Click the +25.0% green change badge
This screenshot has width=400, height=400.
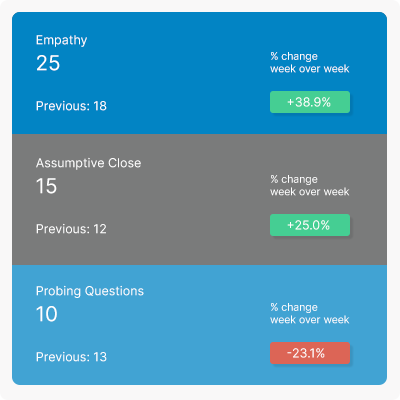(x=310, y=225)
